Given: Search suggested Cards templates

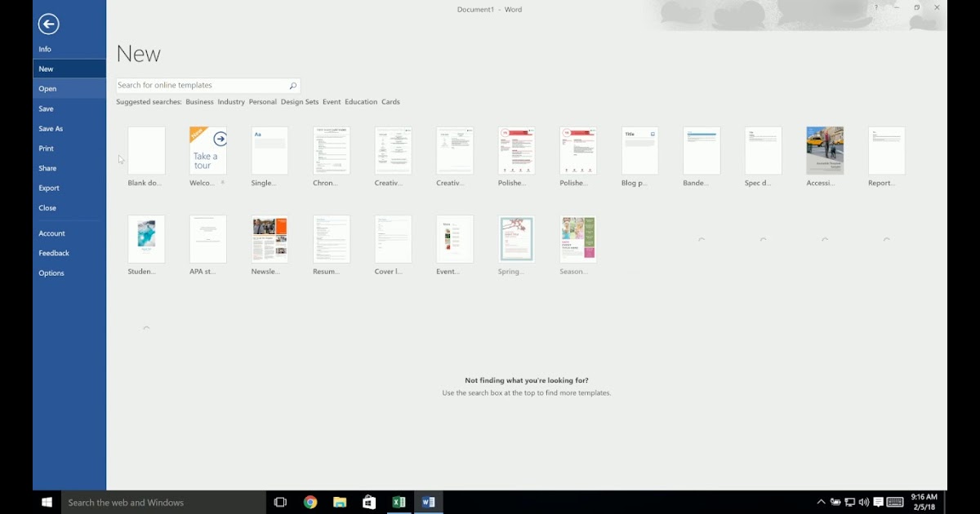Looking at the screenshot, I should click(390, 102).
